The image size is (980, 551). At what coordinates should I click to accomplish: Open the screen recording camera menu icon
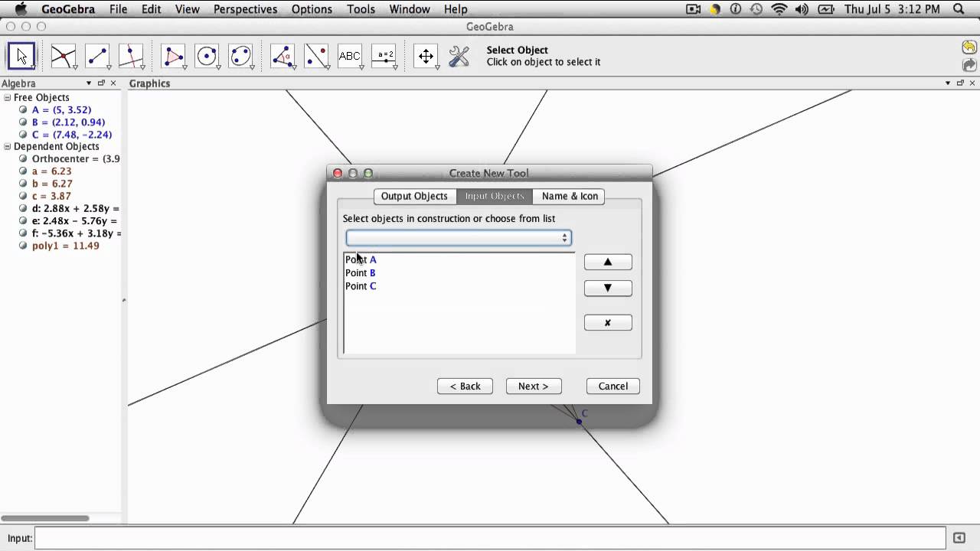[694, 9]
